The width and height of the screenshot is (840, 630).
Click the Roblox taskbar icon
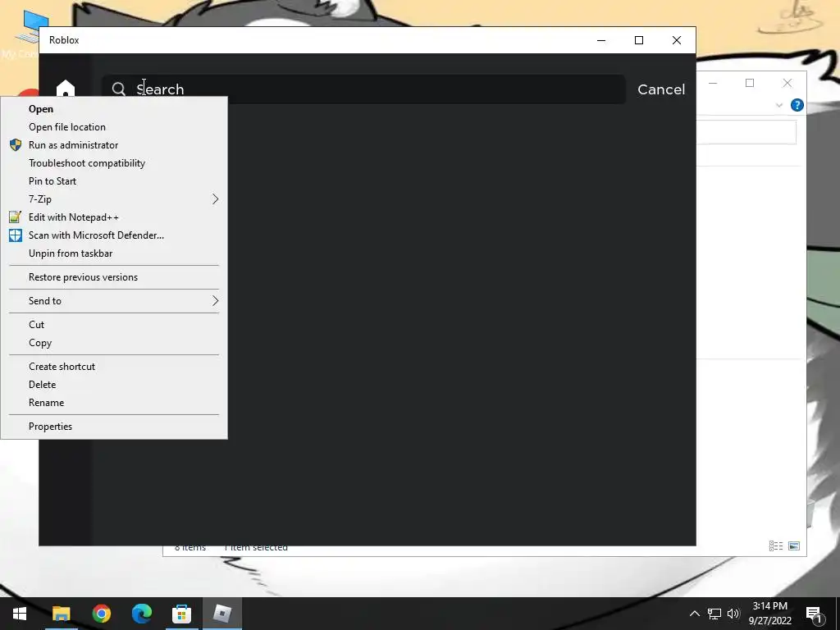click(x=221, y=614)
